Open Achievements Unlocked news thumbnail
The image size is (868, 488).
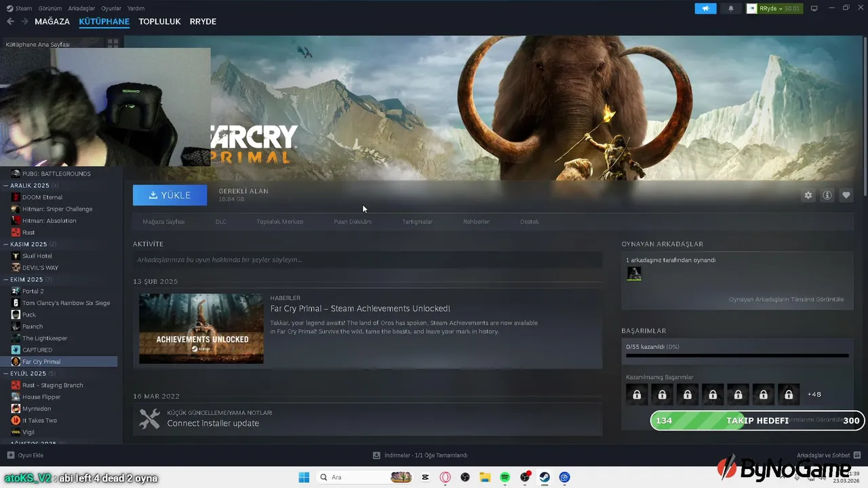201,329
